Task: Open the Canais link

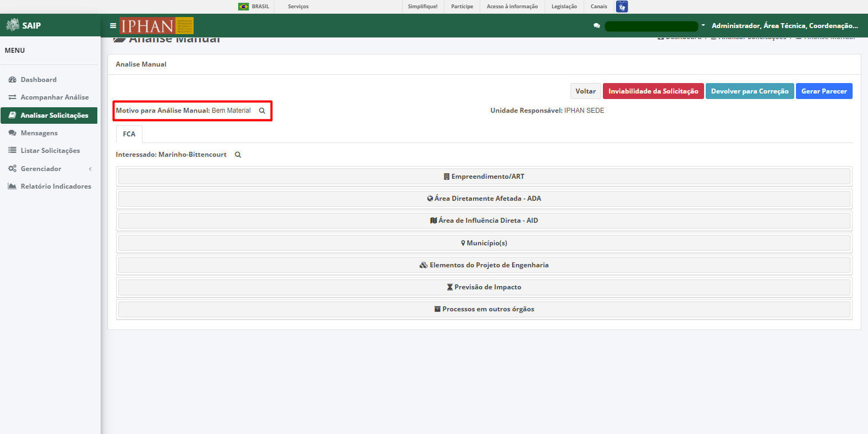Action: pyautogui.click(x=599, y=7)
